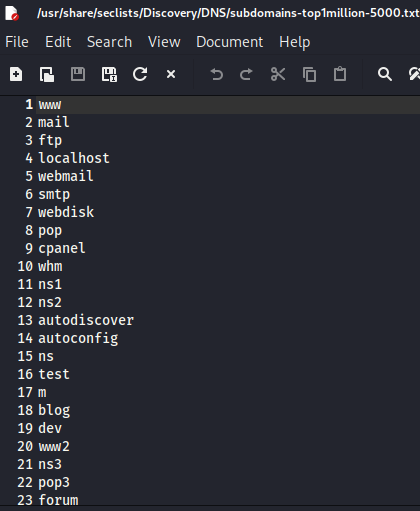
Task: Click the 'ns3' entry
Action: coord(50,464)
